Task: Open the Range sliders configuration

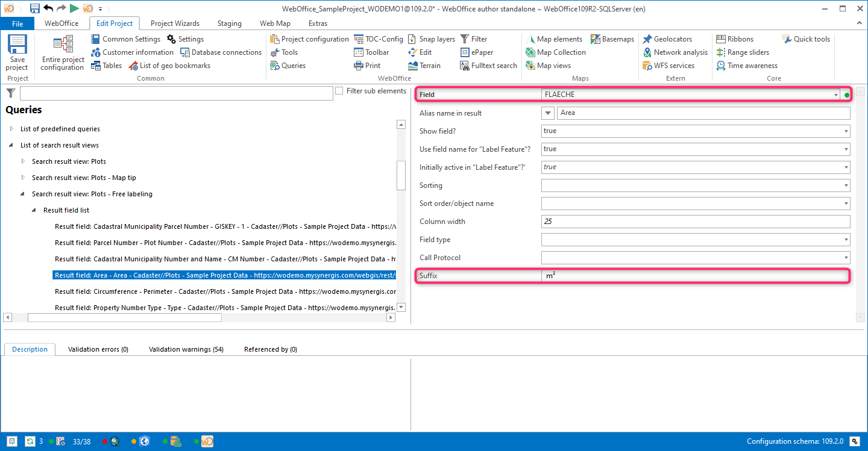Action: (x=746, y=52)
